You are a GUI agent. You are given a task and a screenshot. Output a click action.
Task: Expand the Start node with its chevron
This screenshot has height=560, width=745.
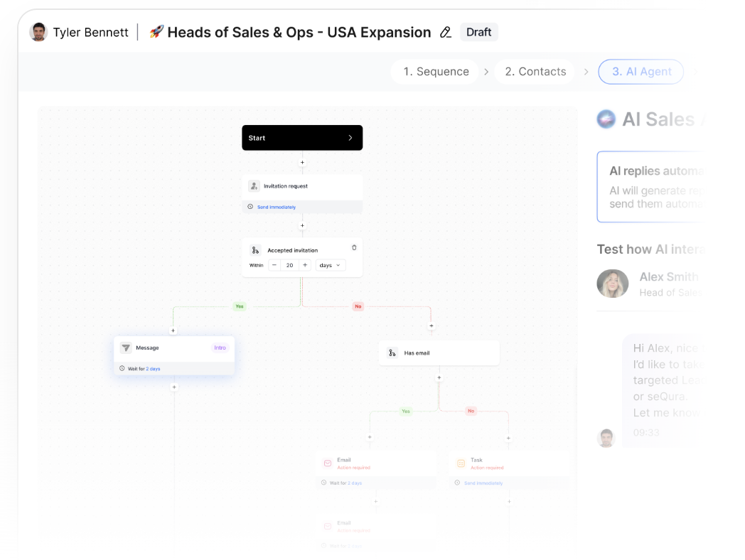[x=350, y=138]
